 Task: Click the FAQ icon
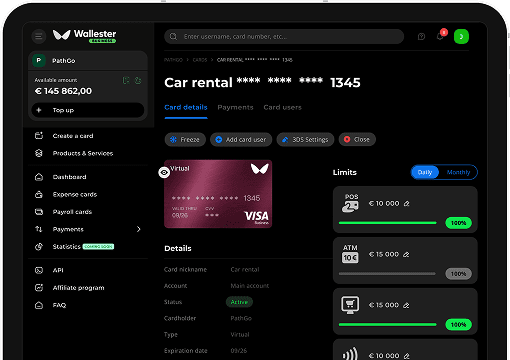point(39,305)
